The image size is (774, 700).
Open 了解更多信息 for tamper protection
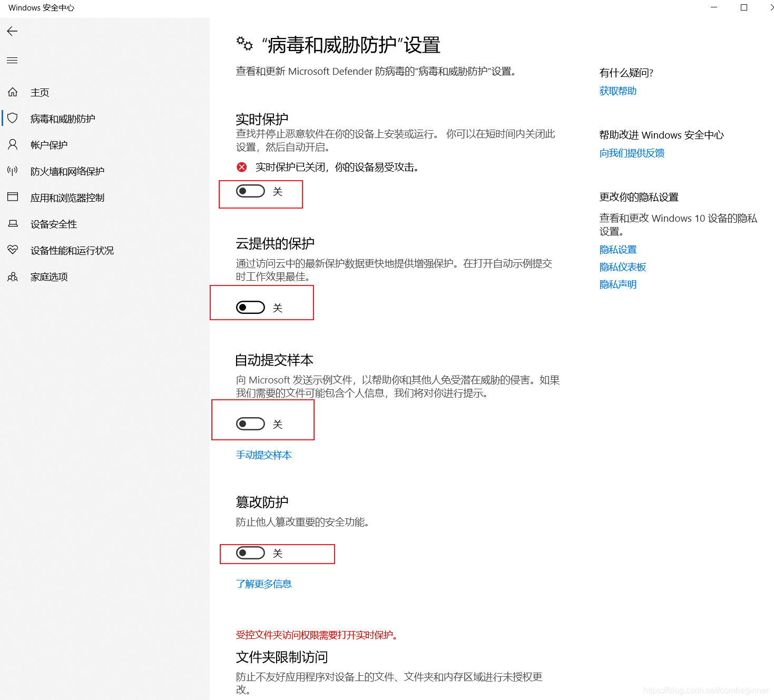(263, 583)
